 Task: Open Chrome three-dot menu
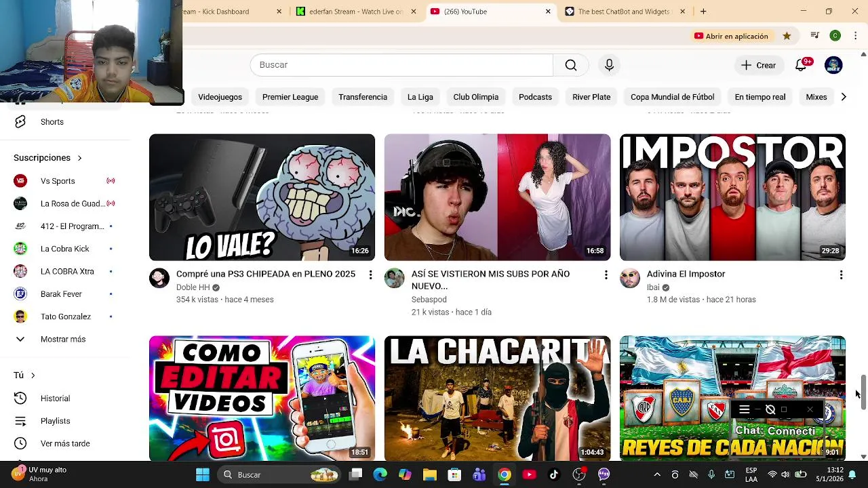coord(855,36)
